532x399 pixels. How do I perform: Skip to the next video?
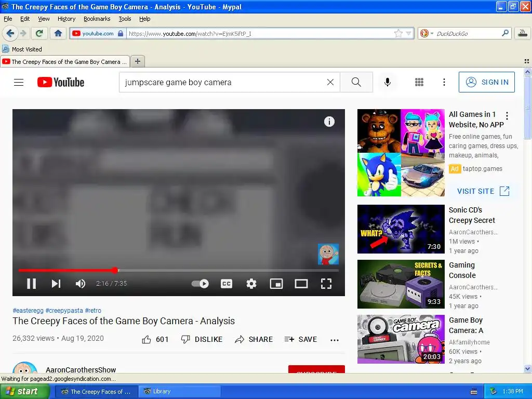56,284
